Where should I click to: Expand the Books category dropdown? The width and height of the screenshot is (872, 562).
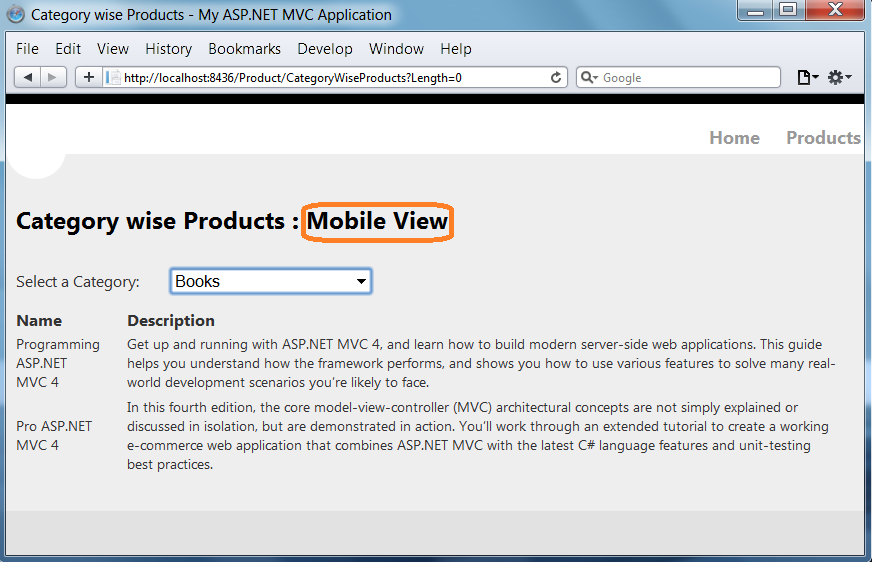click(x=271, y=281)
